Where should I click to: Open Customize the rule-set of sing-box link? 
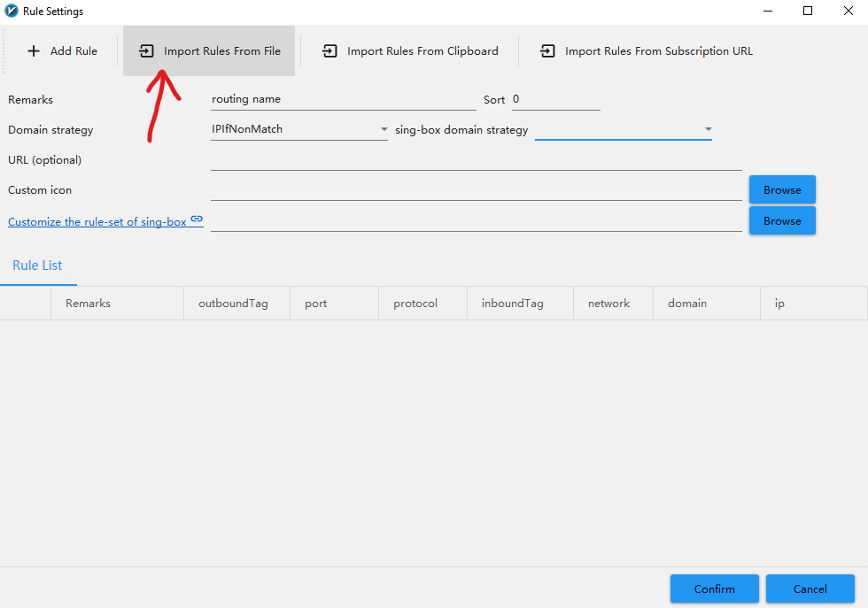(x=97, y=222)
